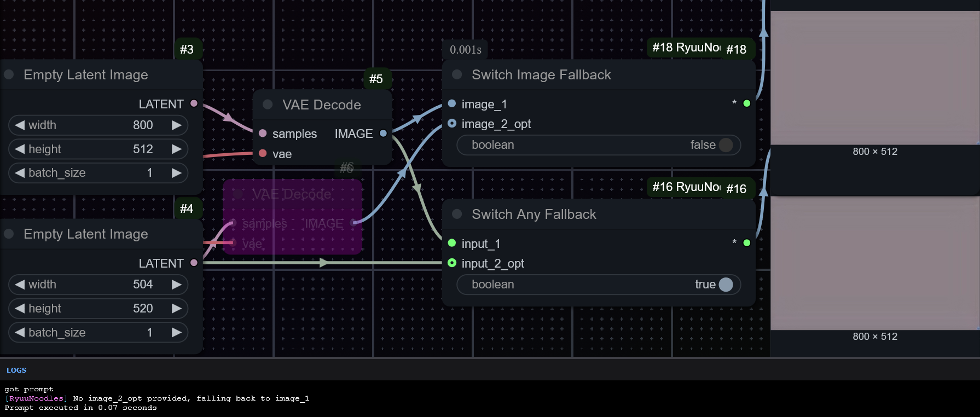Click input_1 socket on Switch Any Fallback
The image size is (980, 417).
click(452, 243)
